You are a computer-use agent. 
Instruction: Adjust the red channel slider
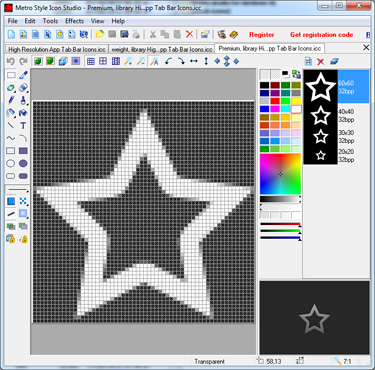point(280,224)
